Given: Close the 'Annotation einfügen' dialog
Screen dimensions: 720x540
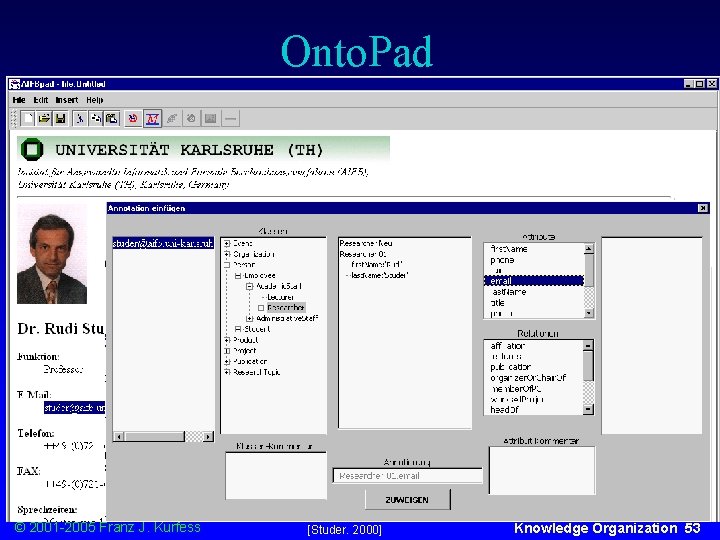Looking at the screenshot, I should 703,208.
